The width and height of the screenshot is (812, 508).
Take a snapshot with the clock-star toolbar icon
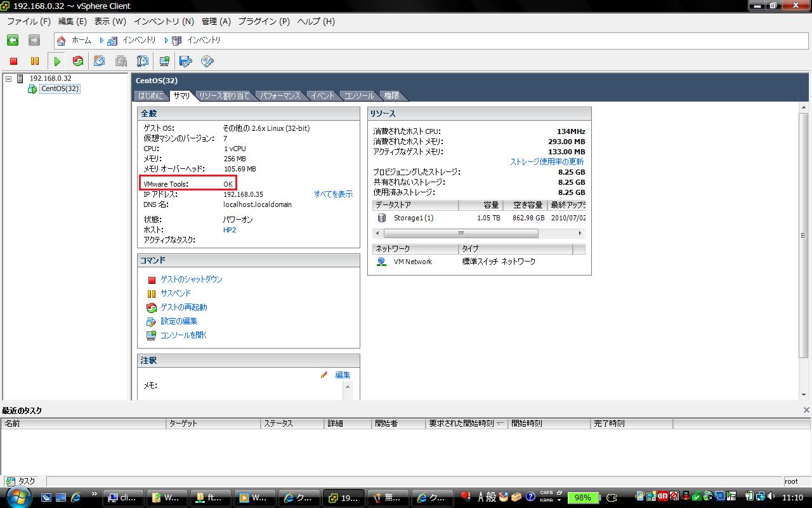pos(100,61)
